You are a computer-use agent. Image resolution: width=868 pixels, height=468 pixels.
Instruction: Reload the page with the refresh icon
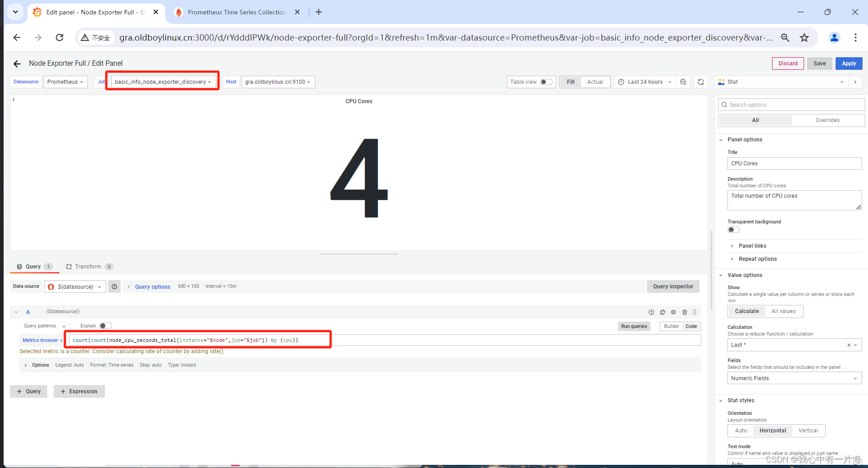(59, 37)
